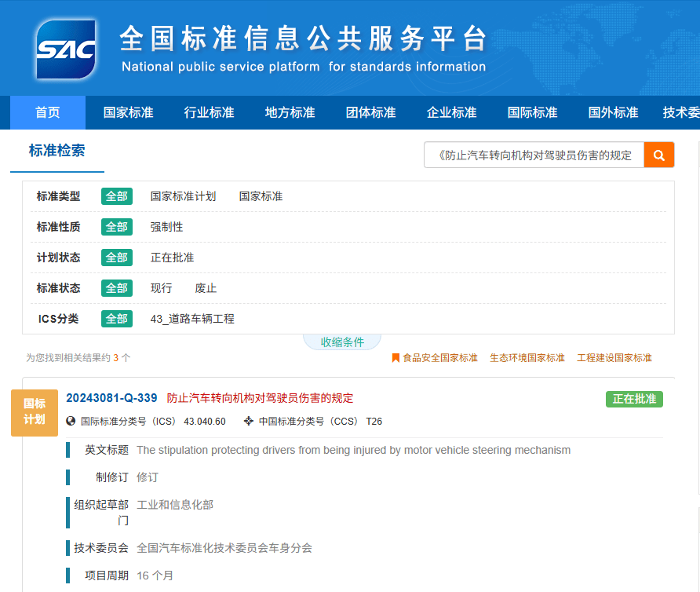
Task: Switch to the 首页 tab
Action: [46, 112]
